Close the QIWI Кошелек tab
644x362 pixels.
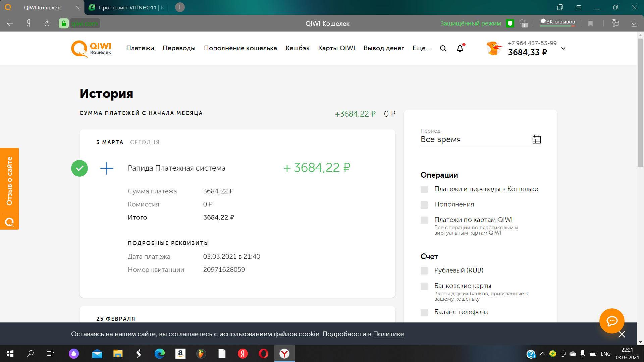[77, 7]
